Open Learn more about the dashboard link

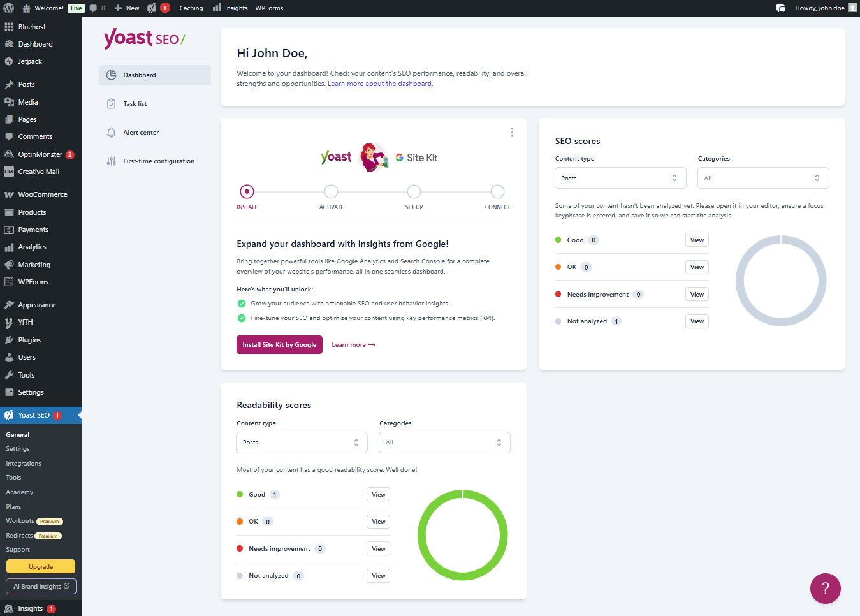click(x=379, y=84)
